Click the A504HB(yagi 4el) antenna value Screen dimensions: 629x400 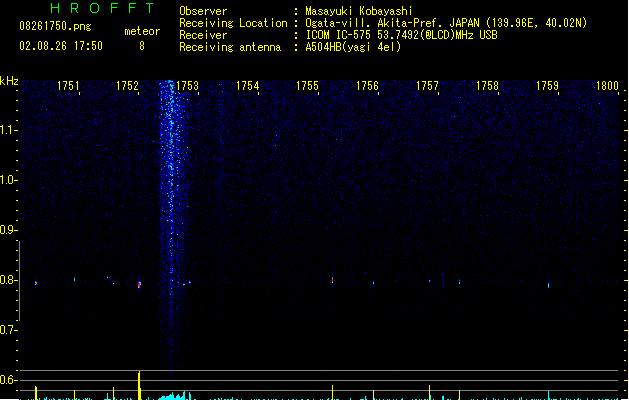pyautogui.click(x=353, y=47)
